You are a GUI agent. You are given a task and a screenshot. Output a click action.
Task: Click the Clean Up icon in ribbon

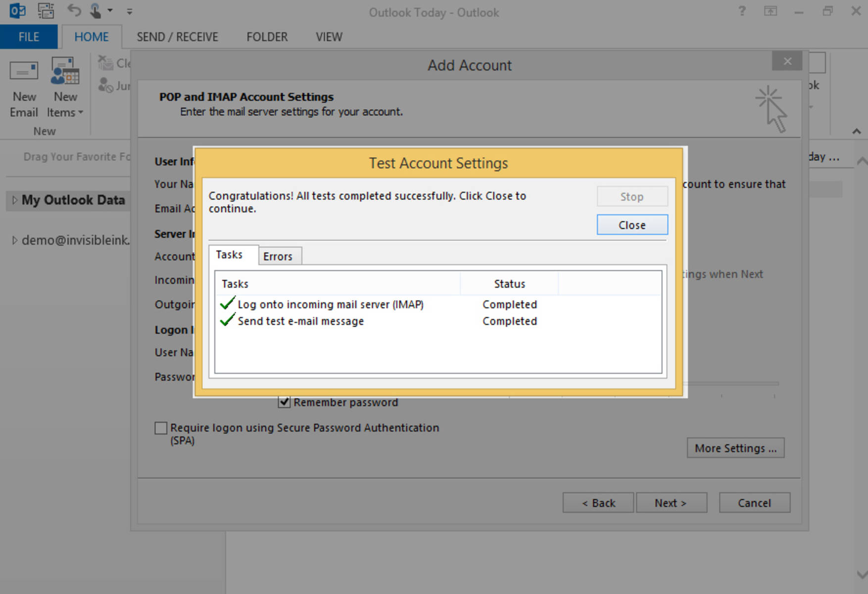tap(105, 63)
